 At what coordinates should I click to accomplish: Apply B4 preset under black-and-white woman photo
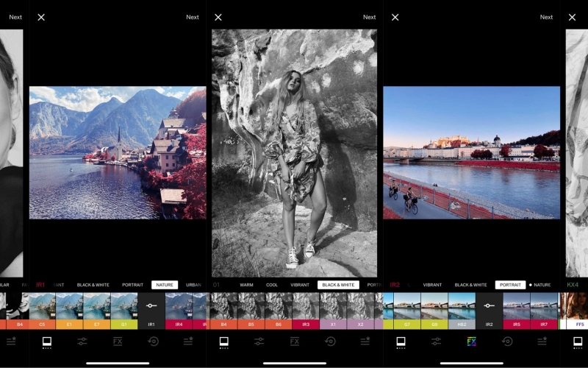coord(224,311)
